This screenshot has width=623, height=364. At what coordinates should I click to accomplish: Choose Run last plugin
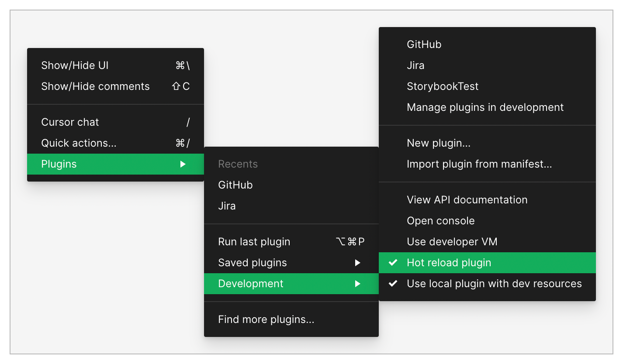point(254,242)
